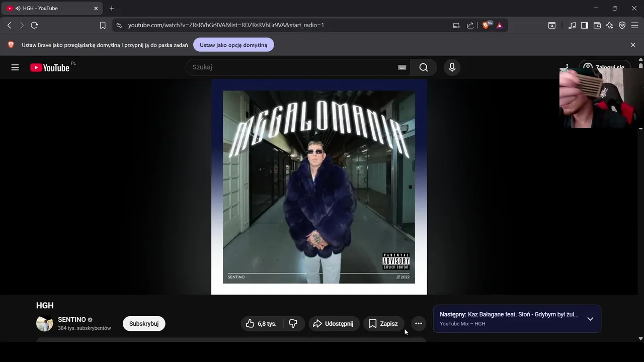Open the on-screen keyboard in search box
The width and height of the screenshot is (644, 362).
click(402, 67)
